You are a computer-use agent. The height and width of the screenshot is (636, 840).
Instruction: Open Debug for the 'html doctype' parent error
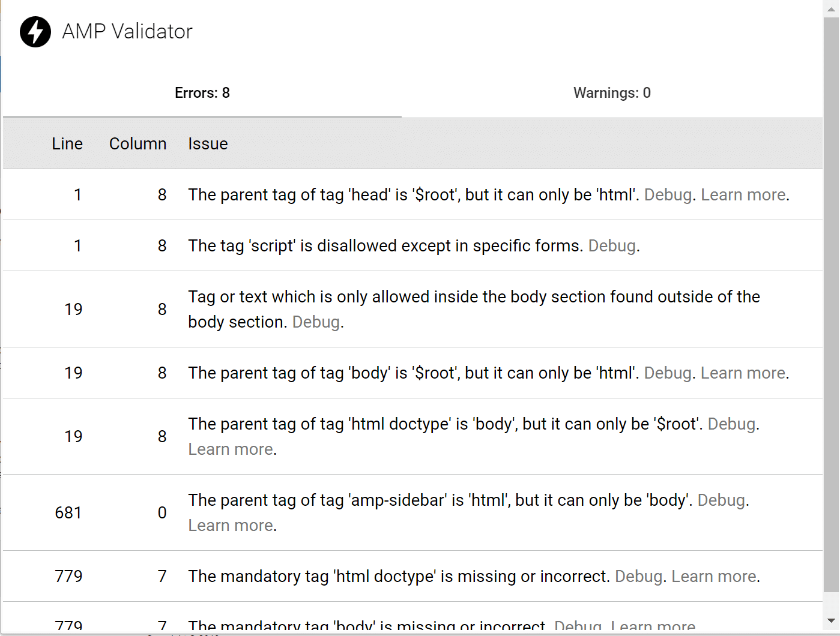tap(731, 424)
